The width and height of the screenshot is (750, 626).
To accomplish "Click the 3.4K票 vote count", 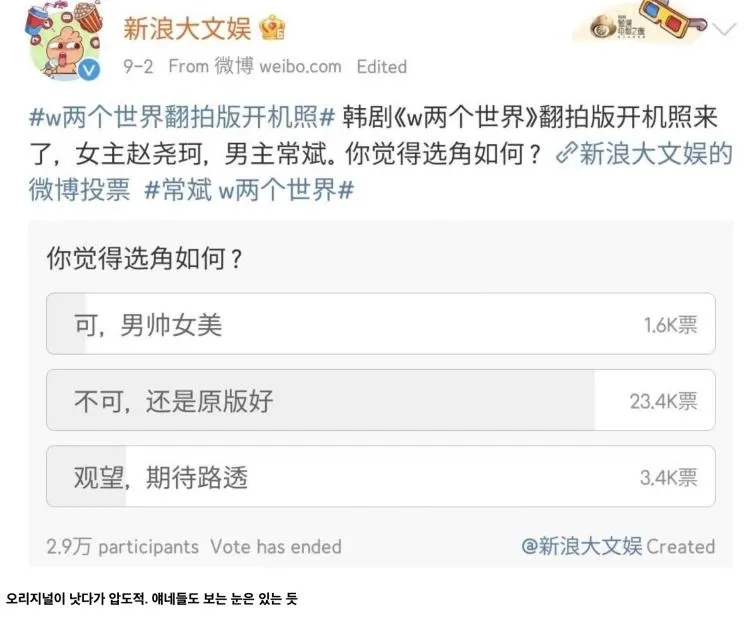I will tap(669, 477).
